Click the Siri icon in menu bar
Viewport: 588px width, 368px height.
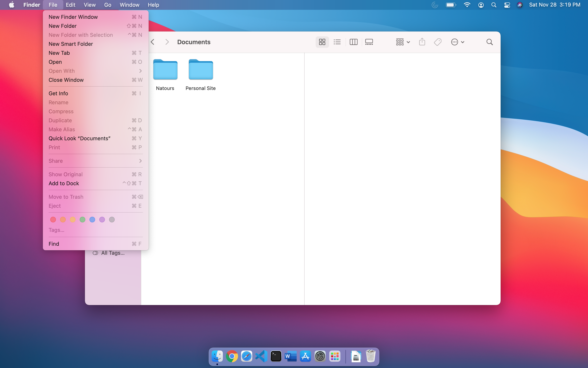click(520, 5)
